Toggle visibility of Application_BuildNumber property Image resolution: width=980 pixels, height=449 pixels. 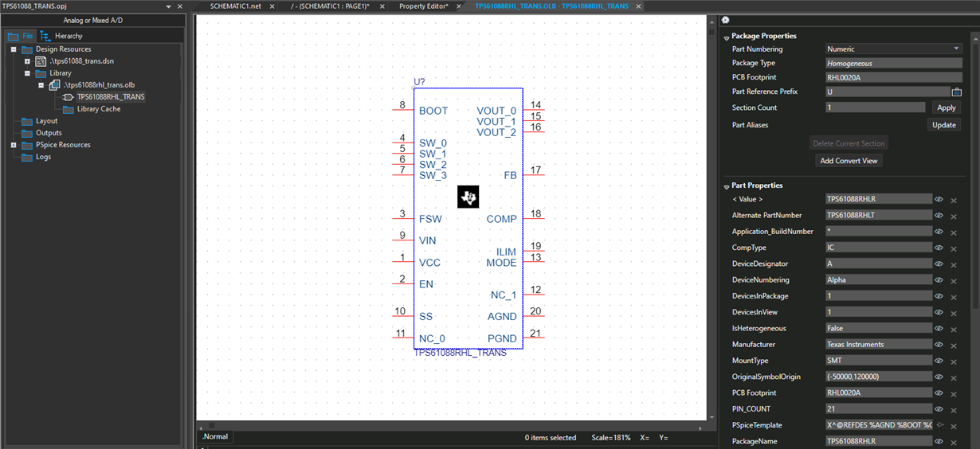point(939,232)
